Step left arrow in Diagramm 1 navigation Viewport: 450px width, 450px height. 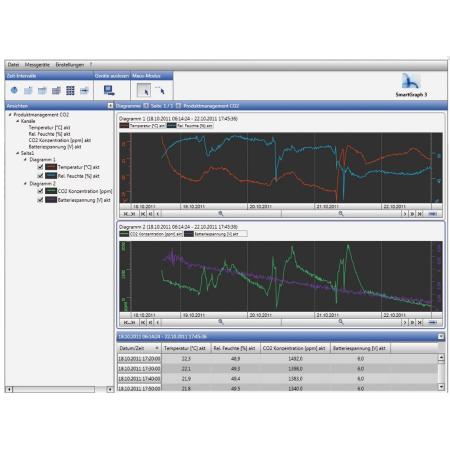(x=158, y=214)
